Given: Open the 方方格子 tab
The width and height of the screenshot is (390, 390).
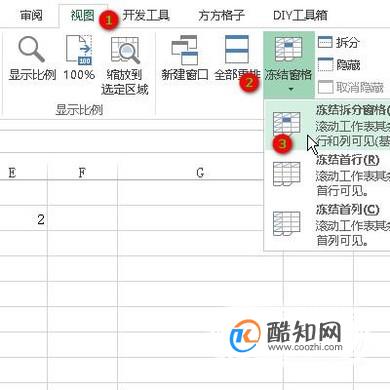Looking at the screenshot, I should click(221, 15).
